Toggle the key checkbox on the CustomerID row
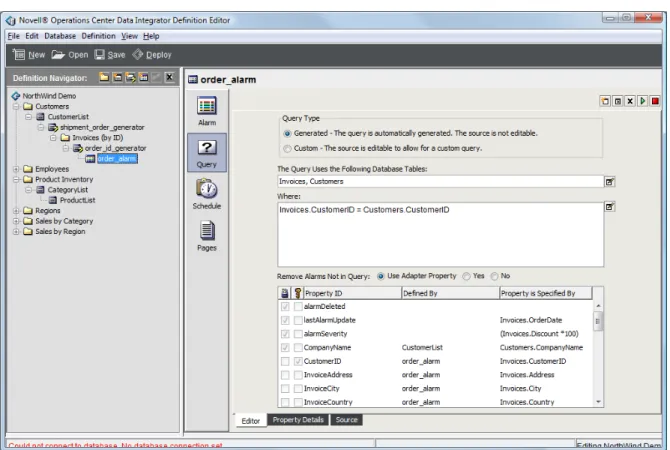670x450 pixels. (x=298, y=362)
